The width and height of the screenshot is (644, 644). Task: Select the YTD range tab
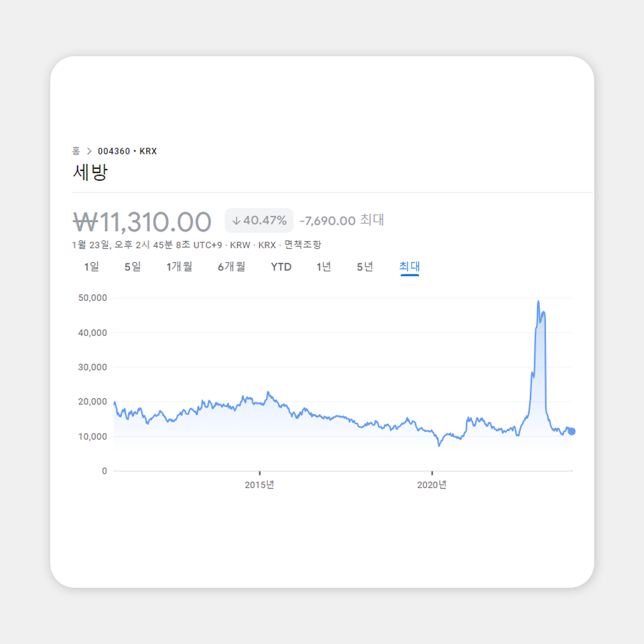281,267
